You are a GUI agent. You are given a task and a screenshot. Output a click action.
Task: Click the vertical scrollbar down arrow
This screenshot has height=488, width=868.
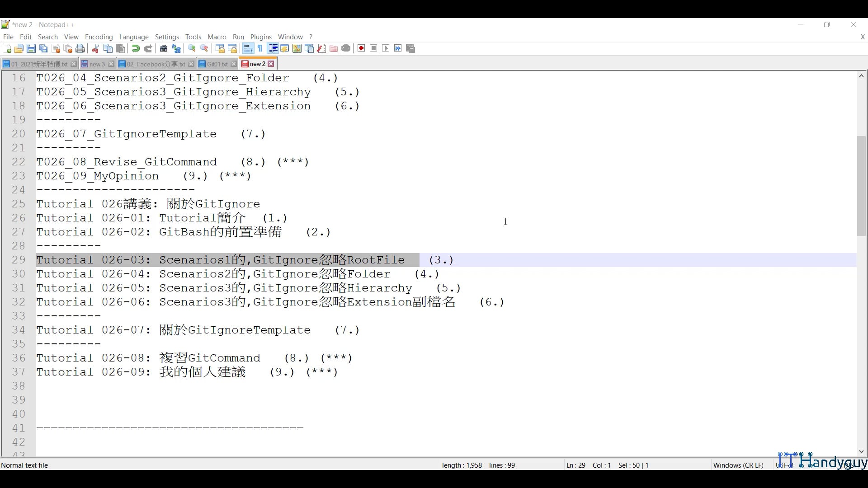click(861, 451)
